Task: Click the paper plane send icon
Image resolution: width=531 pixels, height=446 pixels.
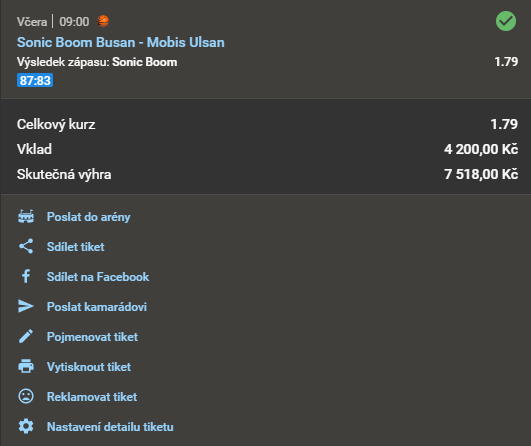Action: (26, 306)
